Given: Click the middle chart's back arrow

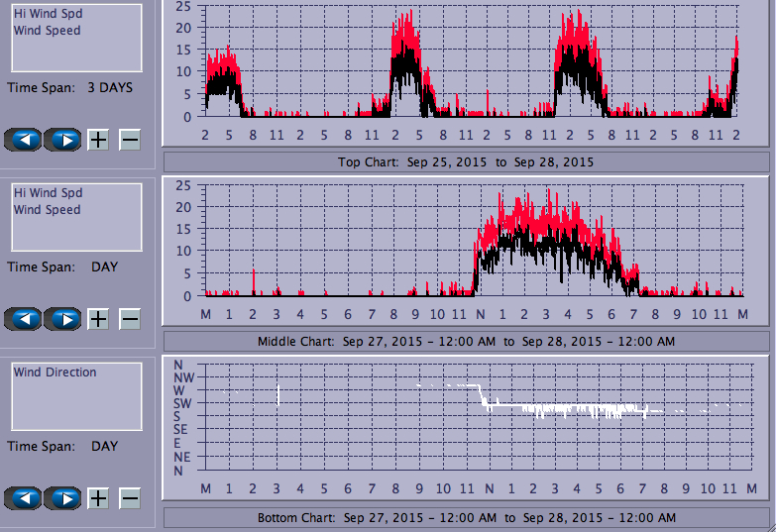Looking at the screenshot, I should [x=24, y=319].
